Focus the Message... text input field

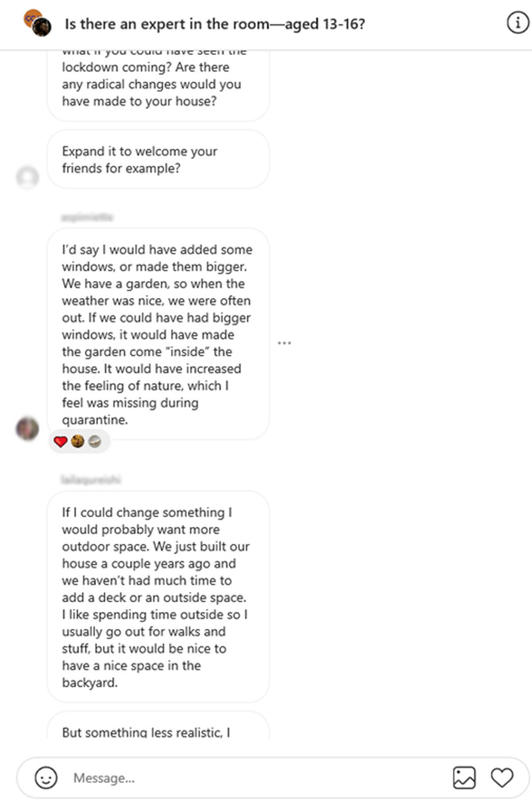pyautogui.click(x=257, y=777)
